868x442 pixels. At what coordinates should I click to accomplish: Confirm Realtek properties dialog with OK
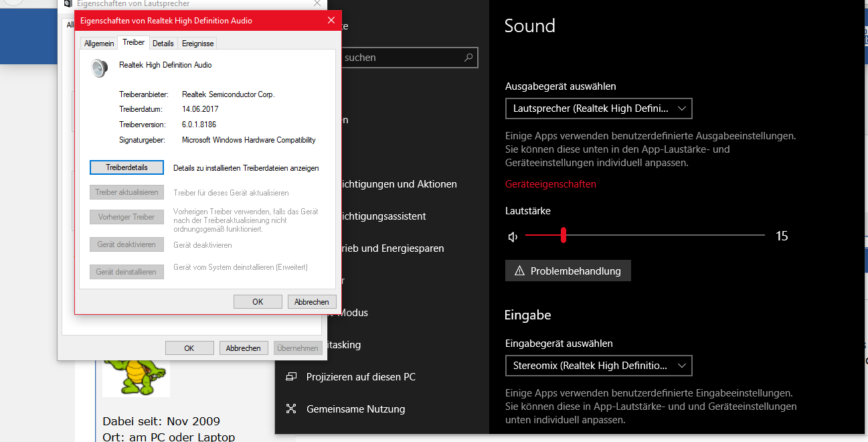point(258,302)
